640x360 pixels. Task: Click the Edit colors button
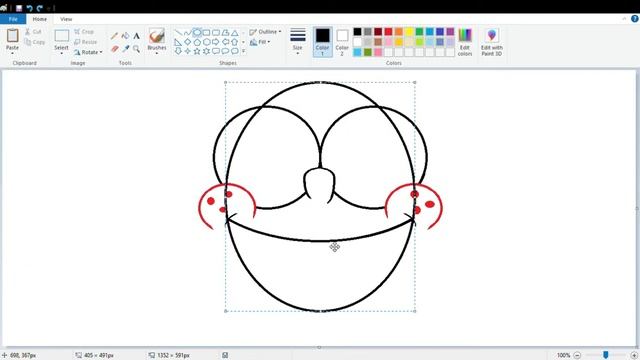coord(465,42)
